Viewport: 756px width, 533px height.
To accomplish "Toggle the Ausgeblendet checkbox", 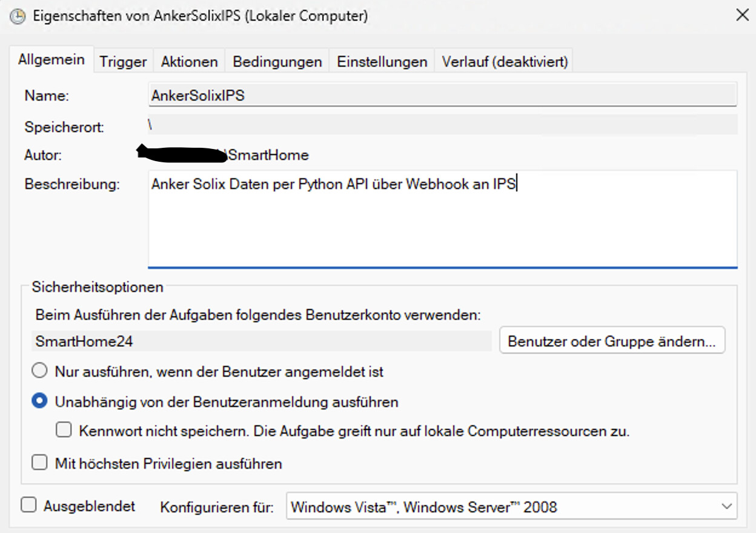I will click(28, 505).
